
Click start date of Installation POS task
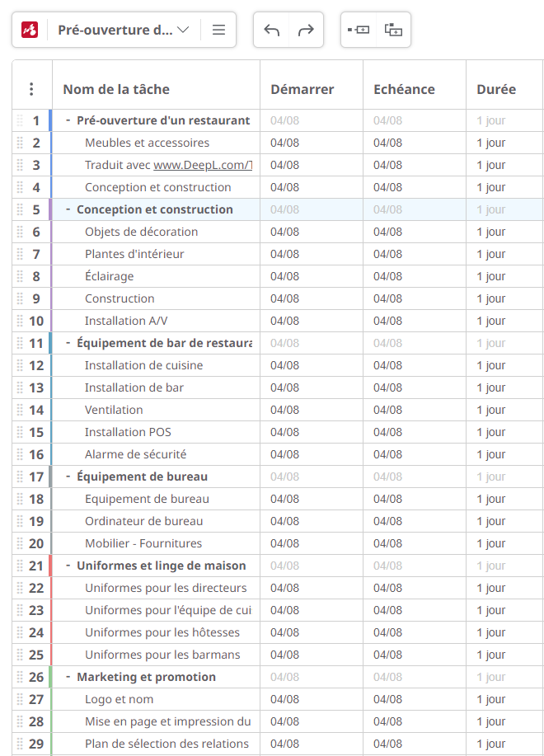(x=284, y=433)
